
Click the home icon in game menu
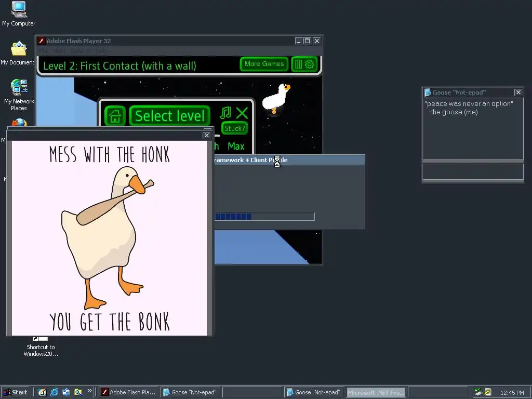point(115,116)
